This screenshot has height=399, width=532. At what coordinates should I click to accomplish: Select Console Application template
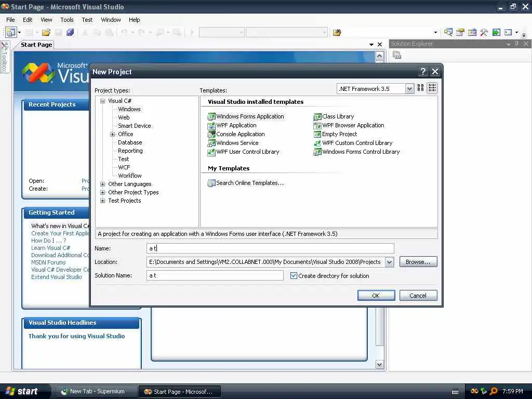coord(236,134)
